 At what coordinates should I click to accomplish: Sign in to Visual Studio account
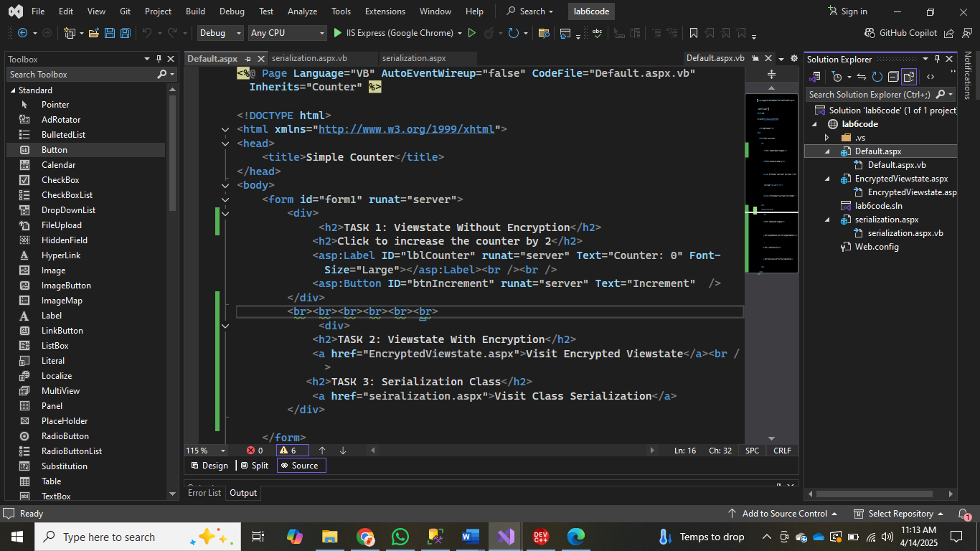tap(847, 11)
